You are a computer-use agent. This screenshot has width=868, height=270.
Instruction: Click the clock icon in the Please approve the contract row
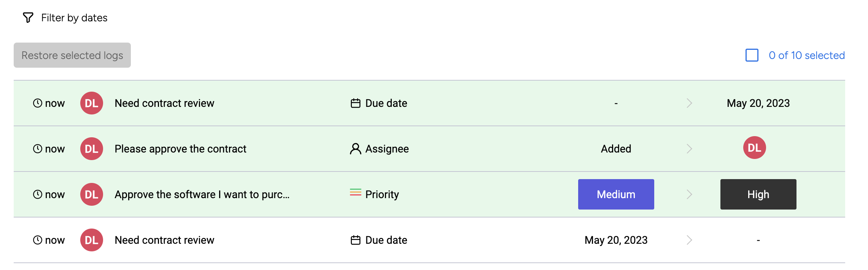[x=37, y=149]
